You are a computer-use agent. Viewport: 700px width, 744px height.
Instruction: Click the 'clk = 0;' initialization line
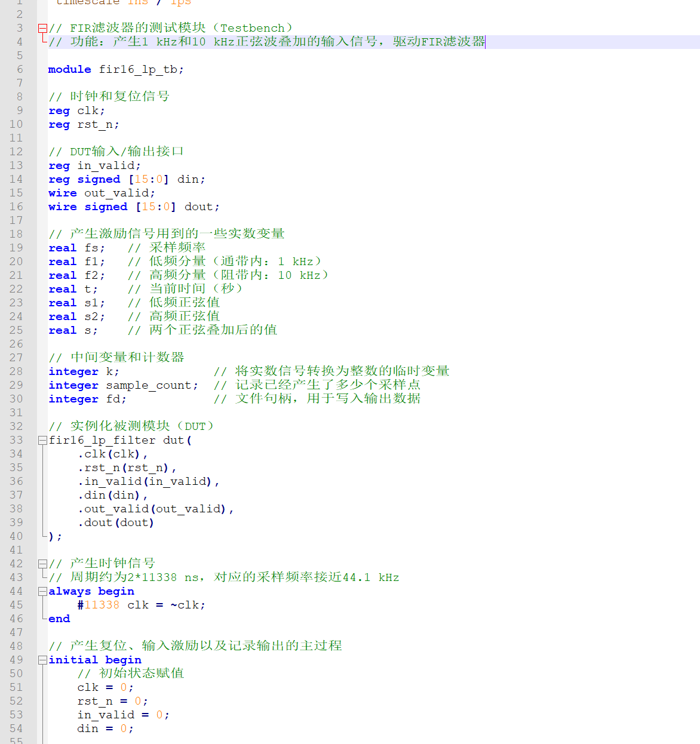[106, 687]
